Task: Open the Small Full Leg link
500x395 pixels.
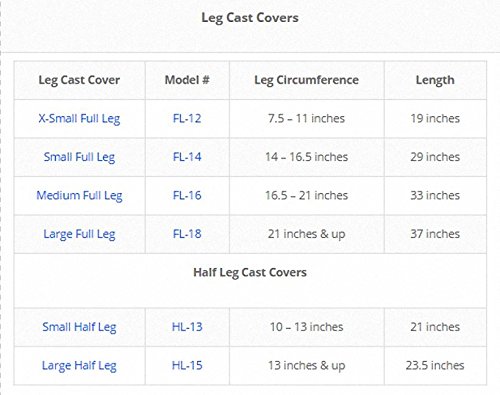Action: (79, 157)
